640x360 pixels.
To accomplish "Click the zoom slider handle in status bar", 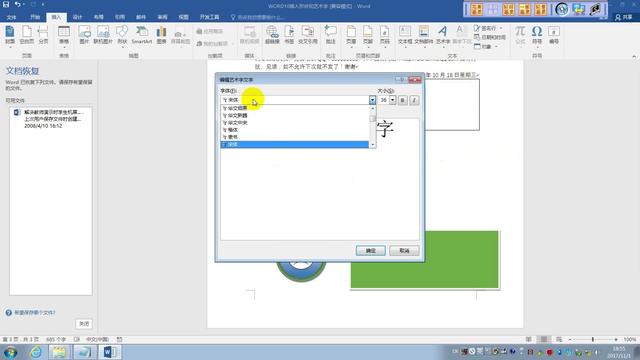I will click(593, 340).
